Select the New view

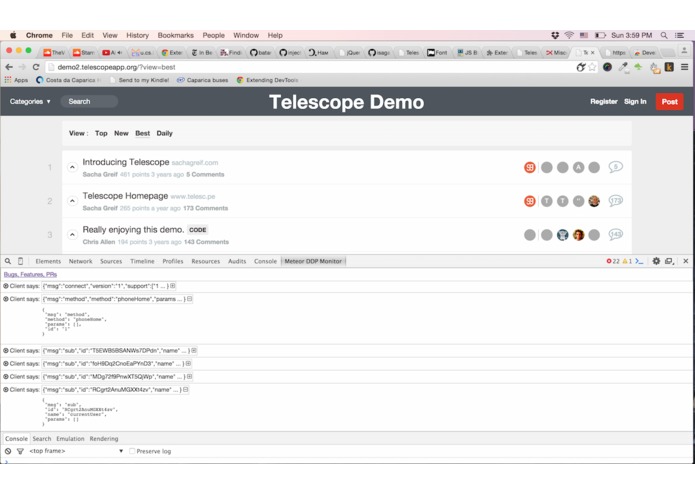coord(121,133)
